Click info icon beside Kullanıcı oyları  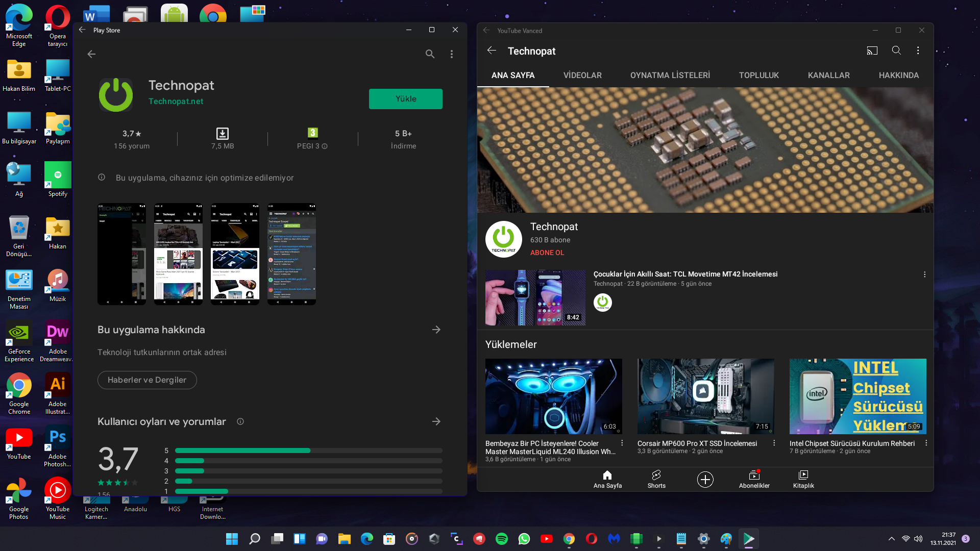pyautogui.click(x=240, y=421)
